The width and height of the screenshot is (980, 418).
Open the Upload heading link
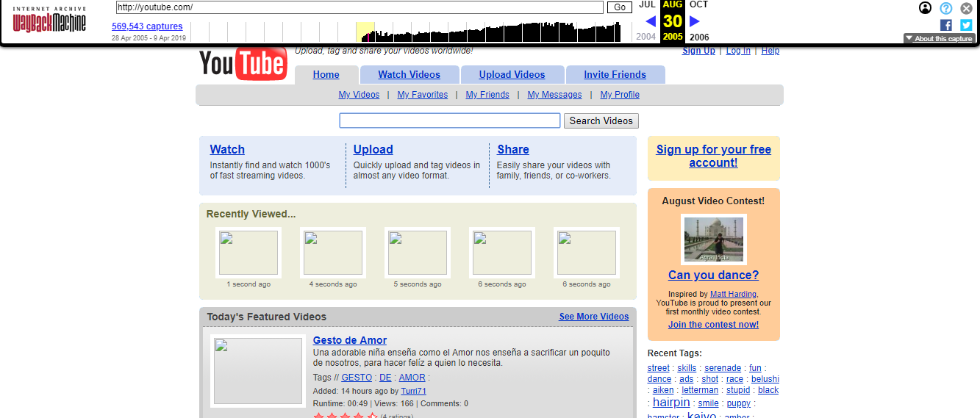coord(373,150)
